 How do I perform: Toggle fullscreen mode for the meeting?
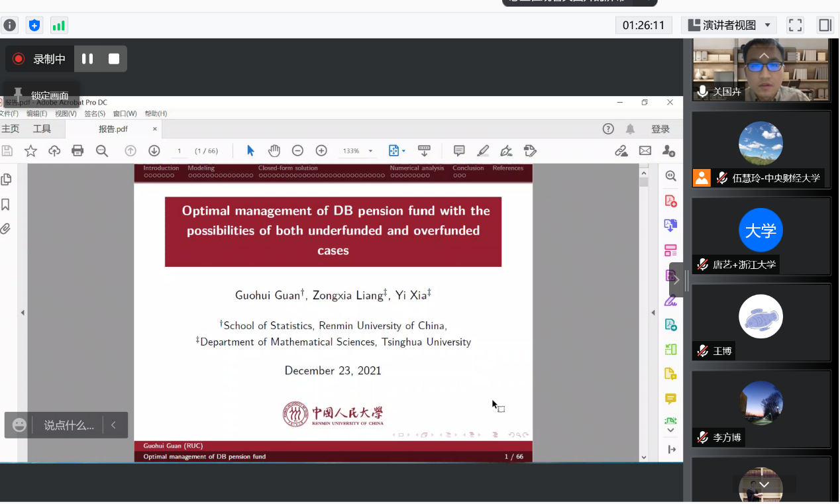[x=795, y=25]
